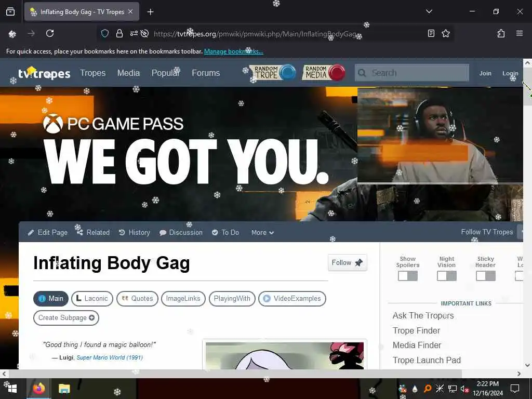532x399 pixels.
Task: Open Super Mario World (1991) link
Action: 110,357
